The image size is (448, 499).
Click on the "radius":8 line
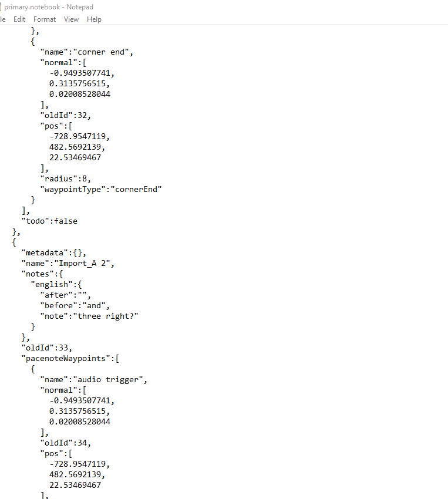coord(66,179)
